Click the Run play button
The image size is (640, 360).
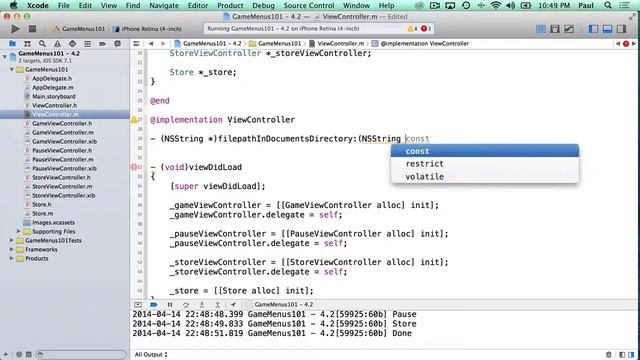tap(16, 29)
